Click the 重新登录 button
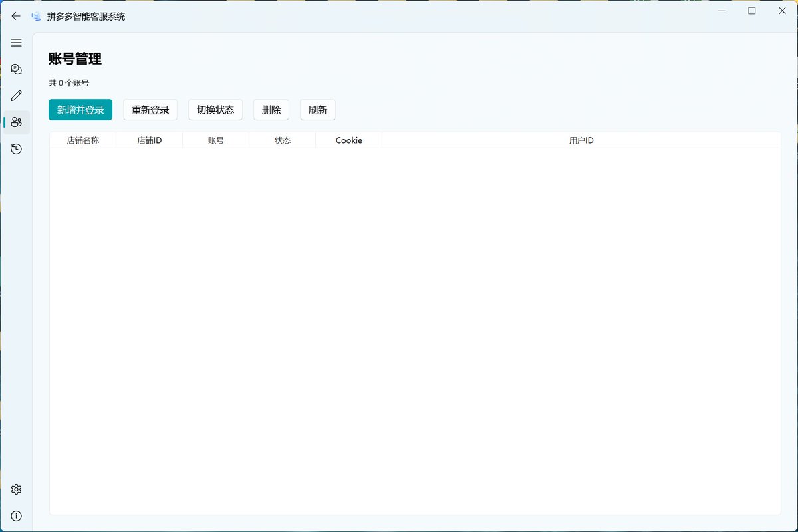The height and width of the screenshot is (532, 798). point(150,110)
